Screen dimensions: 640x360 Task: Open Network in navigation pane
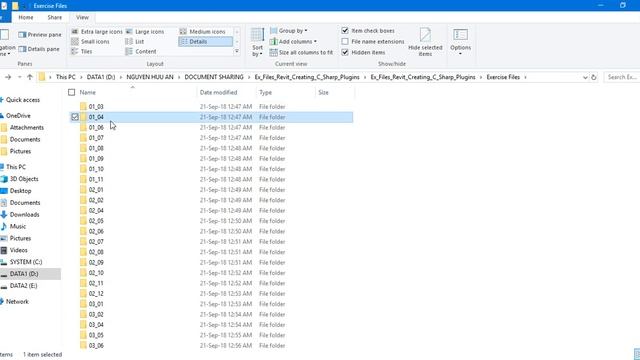tap(17, 302)
